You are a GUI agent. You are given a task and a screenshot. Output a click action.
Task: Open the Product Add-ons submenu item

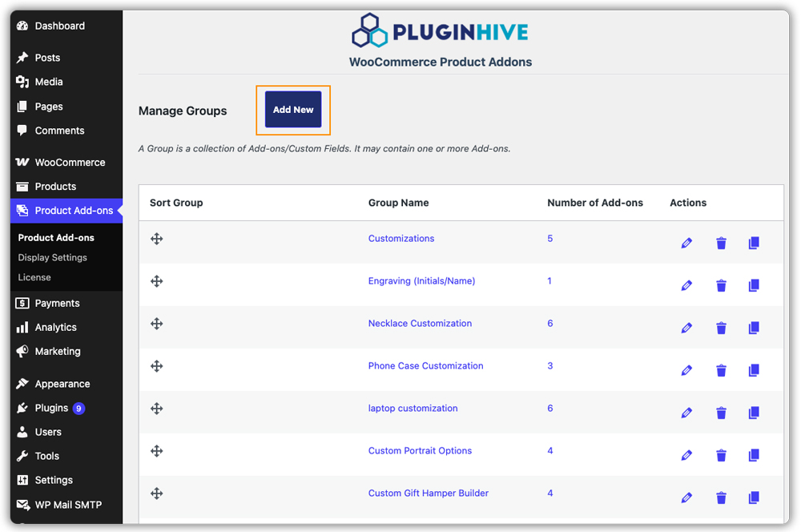(56, 238)
